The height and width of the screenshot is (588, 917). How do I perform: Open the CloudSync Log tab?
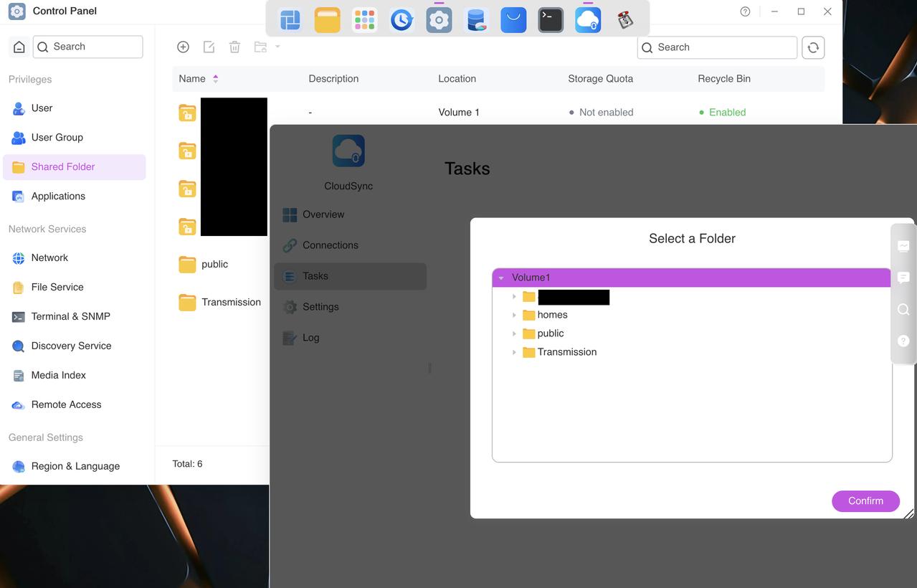(351, 338)
